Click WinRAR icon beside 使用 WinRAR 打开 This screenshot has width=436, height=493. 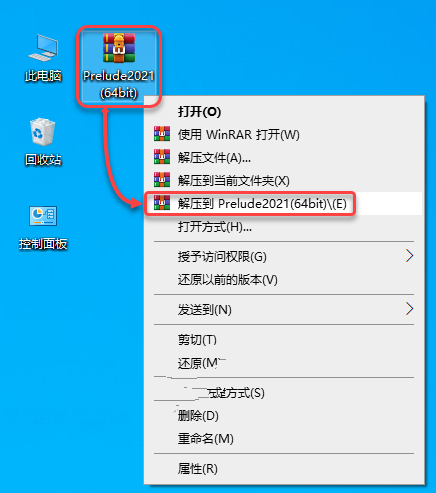[x=162, y=134]
